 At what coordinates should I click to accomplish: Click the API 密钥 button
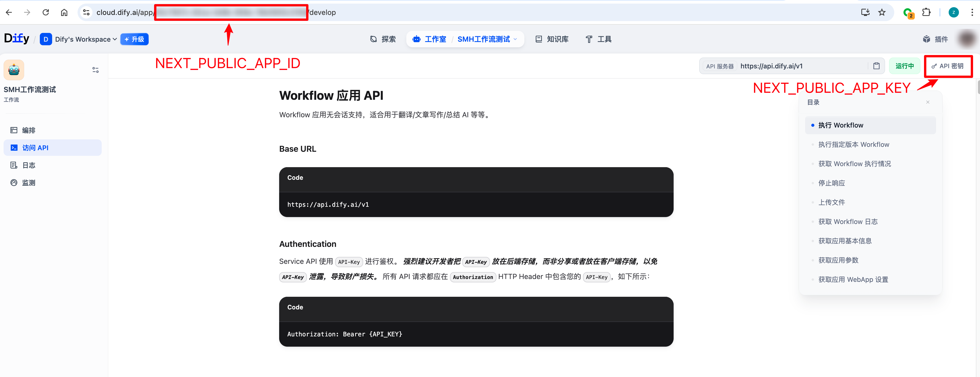947,66
